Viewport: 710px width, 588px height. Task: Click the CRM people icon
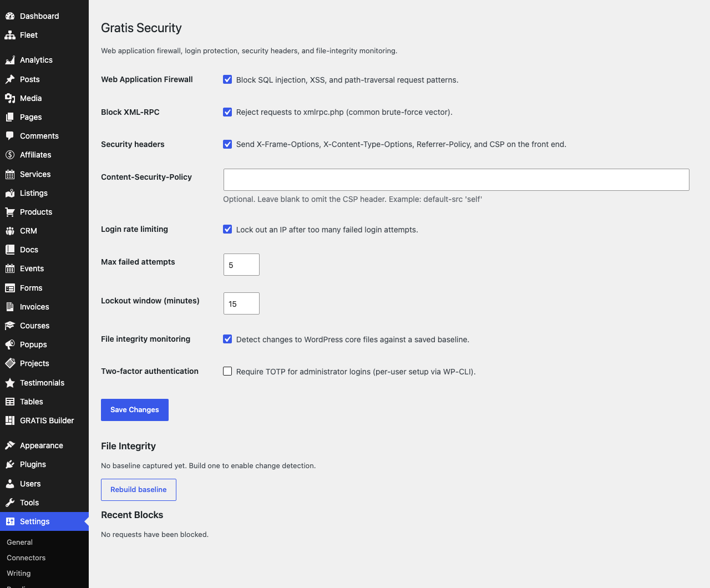pyautogui.click(x=10, y=231)
